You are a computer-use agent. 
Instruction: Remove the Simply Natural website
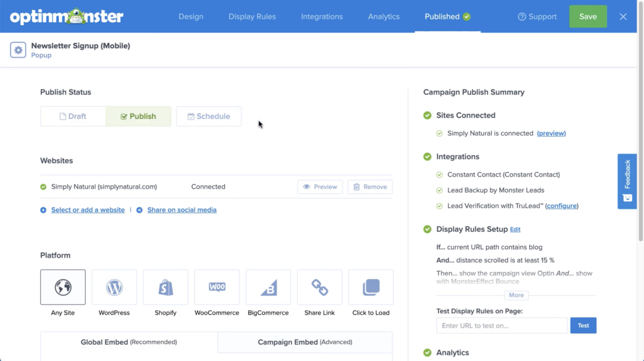[x=370, y=187]
